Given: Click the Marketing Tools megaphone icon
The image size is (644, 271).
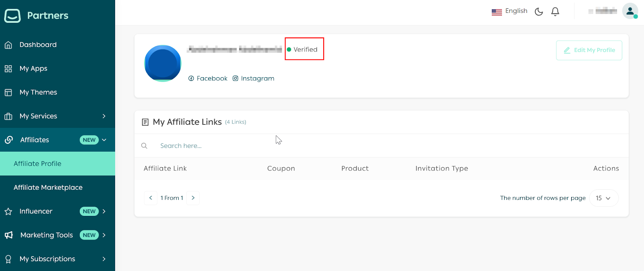Looking at the screenshot, I should [9, 235].
